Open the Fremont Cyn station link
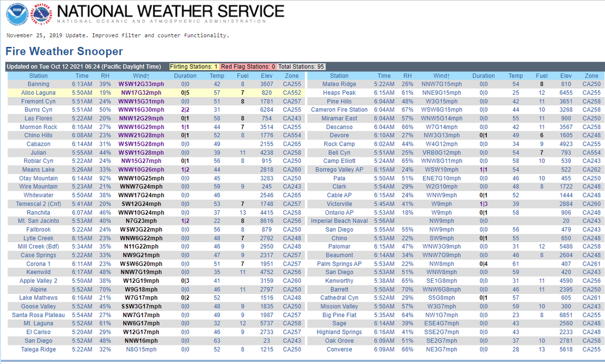The image size is (605, 364). pyautogui.click(x=38, y=101)
